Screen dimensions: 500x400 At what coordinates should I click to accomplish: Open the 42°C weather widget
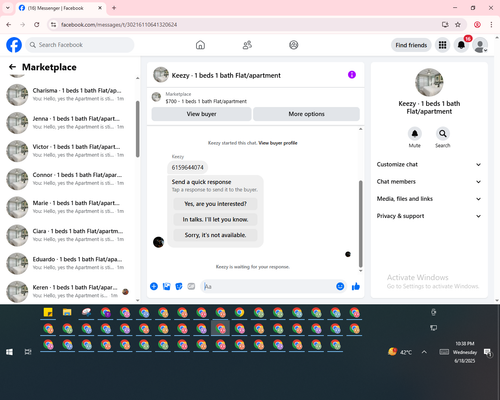pos(400,352)
